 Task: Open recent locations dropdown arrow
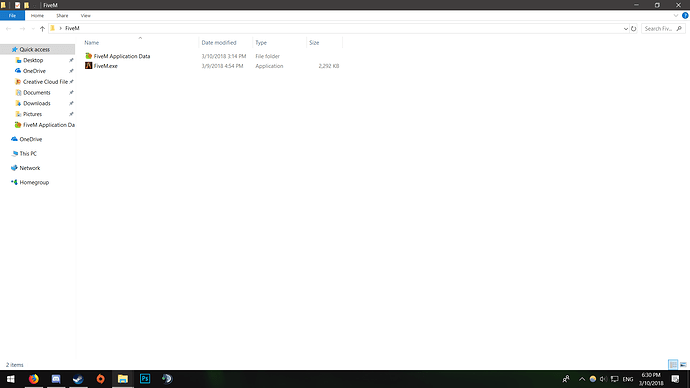click(x=33, y=29)
